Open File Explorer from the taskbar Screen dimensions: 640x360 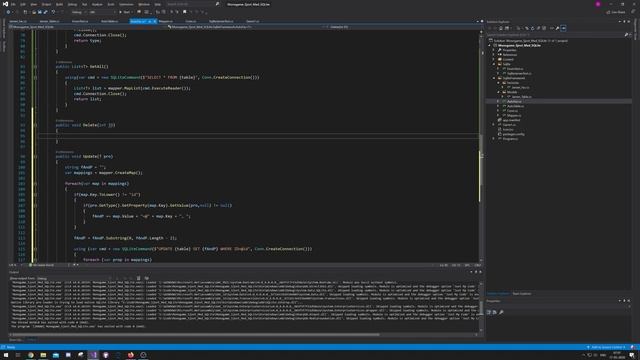(43, 355)
